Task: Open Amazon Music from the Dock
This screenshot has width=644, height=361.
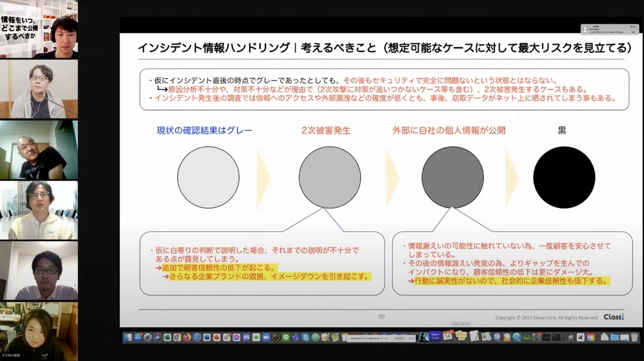Action: click(435, 337)
